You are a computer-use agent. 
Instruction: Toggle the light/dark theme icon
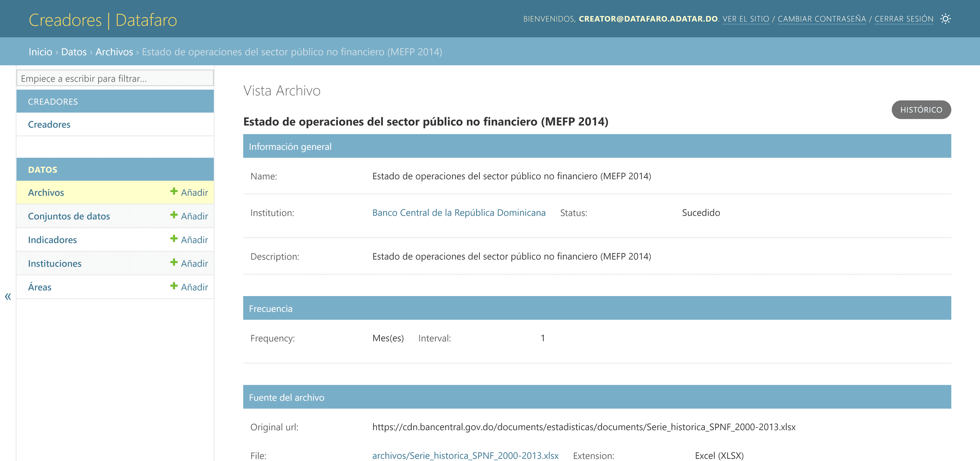click(x=945, y=19)
